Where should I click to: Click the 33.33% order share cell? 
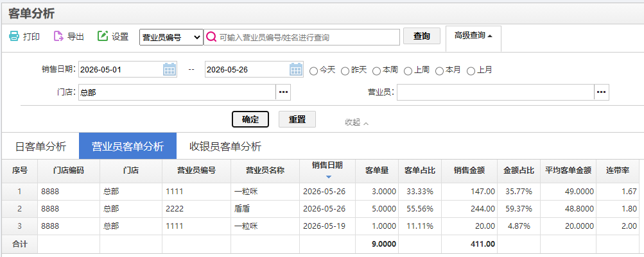tap(420, 192)
